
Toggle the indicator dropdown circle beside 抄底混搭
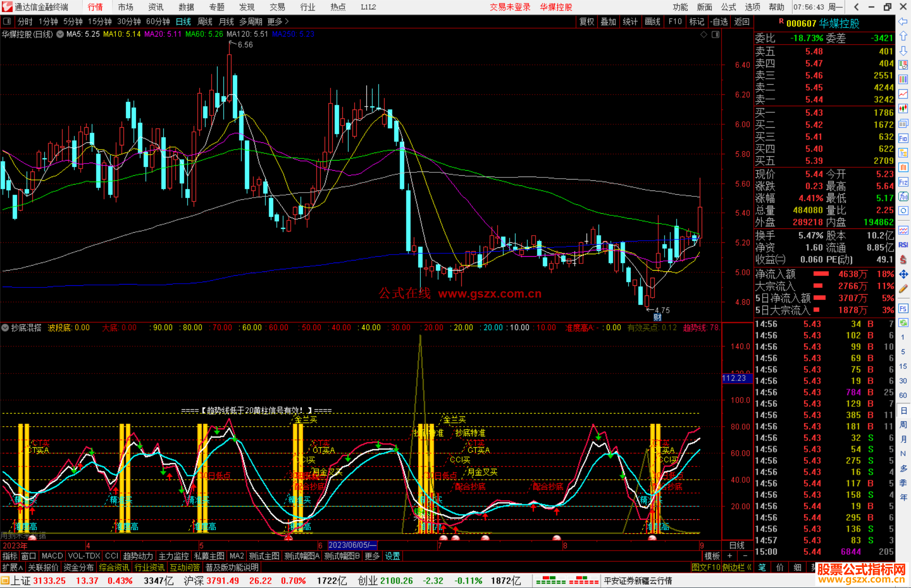5,328
